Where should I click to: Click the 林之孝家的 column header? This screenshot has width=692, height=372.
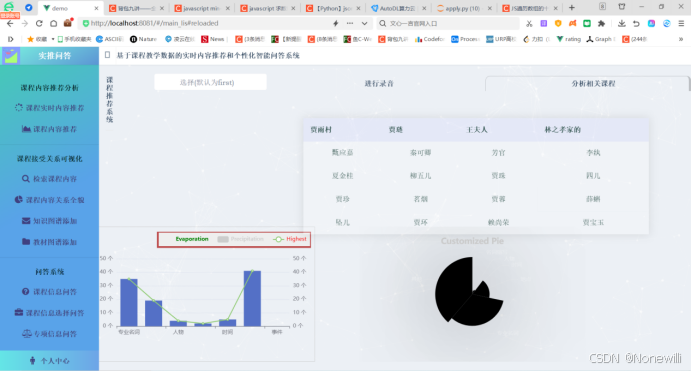[563, 130]
